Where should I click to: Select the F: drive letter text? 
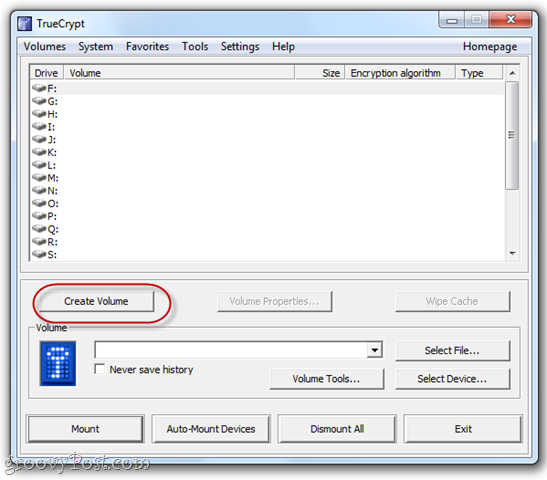point(52,89)
